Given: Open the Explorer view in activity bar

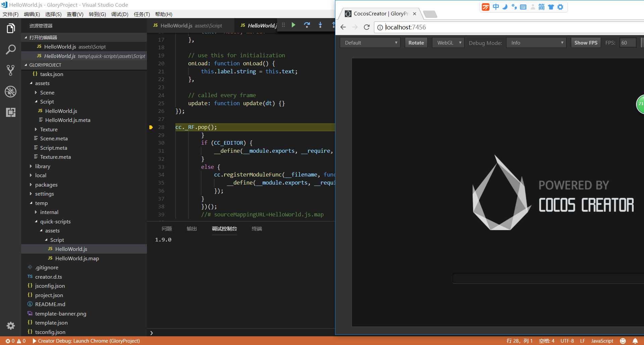Looking at the screenshot, I should click(x=10, y=28).
